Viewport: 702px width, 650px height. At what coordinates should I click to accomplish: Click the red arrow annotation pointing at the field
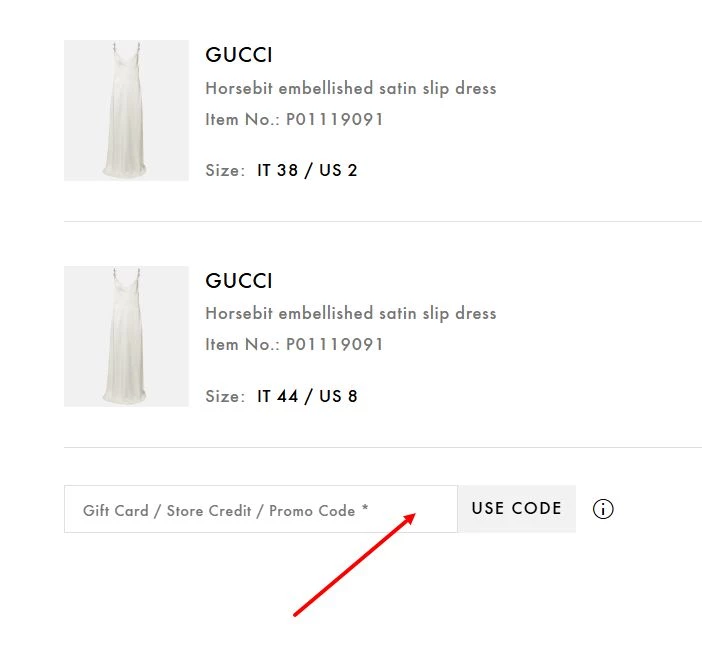point(355,565)
